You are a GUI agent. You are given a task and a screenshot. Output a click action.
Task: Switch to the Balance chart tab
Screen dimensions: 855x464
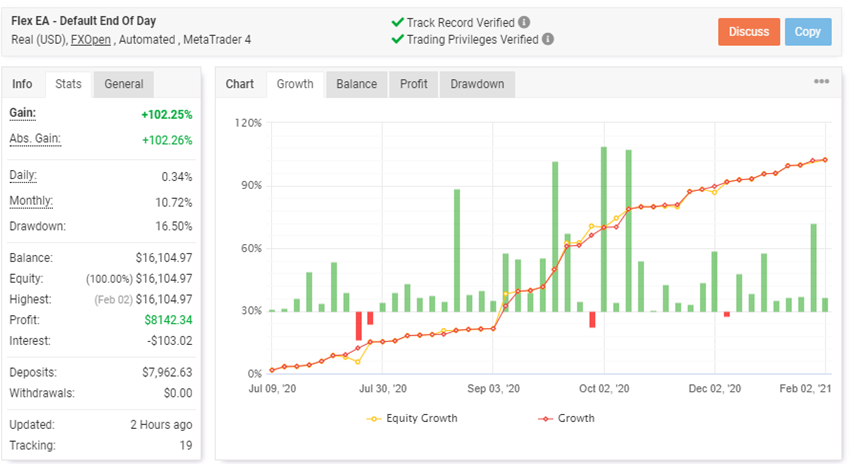click(357, 84)
